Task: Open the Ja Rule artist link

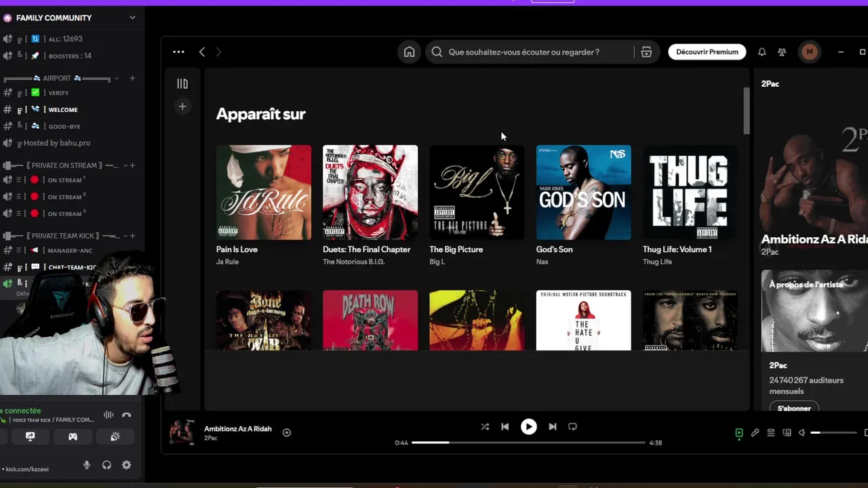Action: [x=227, y=262]
